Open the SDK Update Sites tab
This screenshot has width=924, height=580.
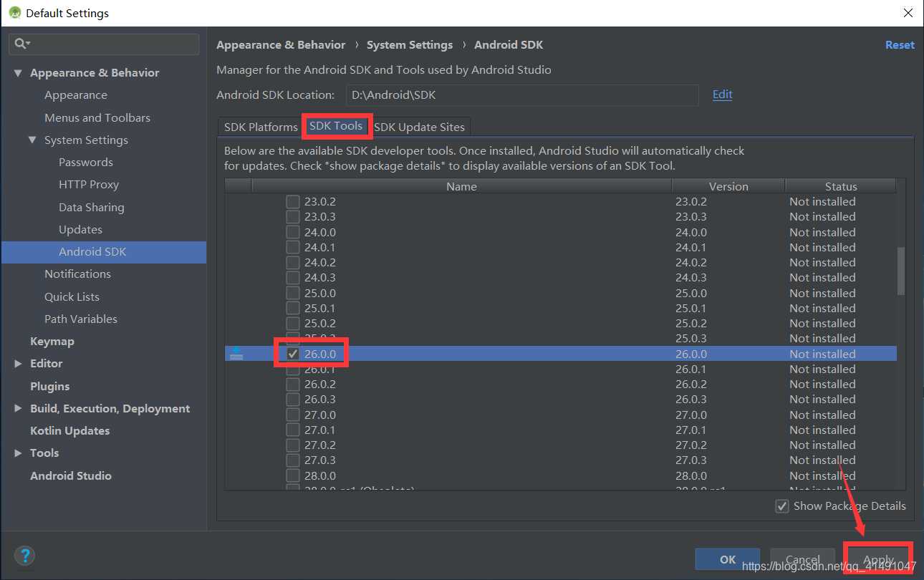420,127
